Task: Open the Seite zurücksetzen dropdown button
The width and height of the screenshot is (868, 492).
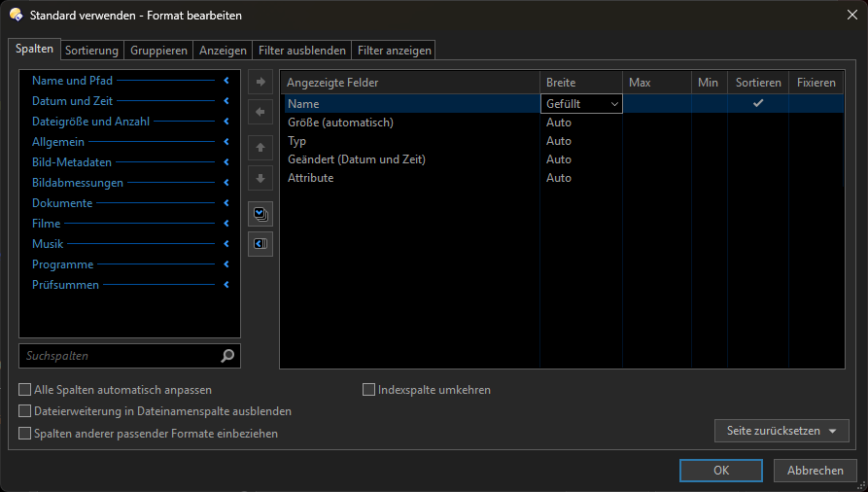Action: pyautogui.click(x=781, y=431)
